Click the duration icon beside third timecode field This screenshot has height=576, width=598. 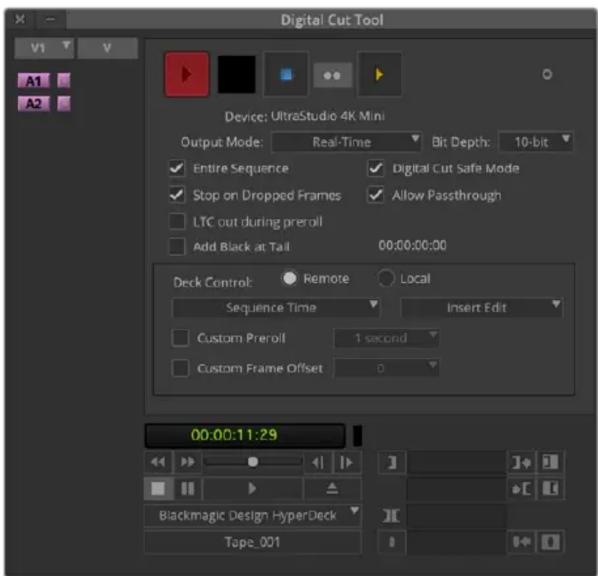pos(391,516)
